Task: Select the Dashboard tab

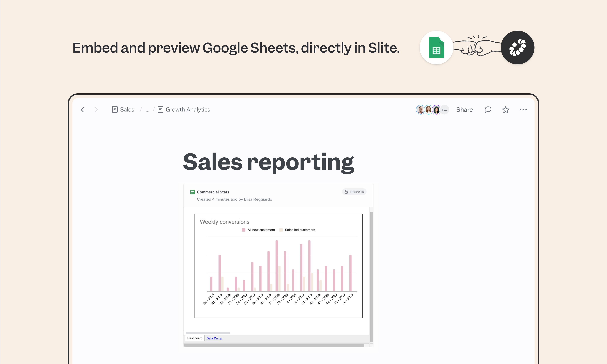Action: pos(195,338)
